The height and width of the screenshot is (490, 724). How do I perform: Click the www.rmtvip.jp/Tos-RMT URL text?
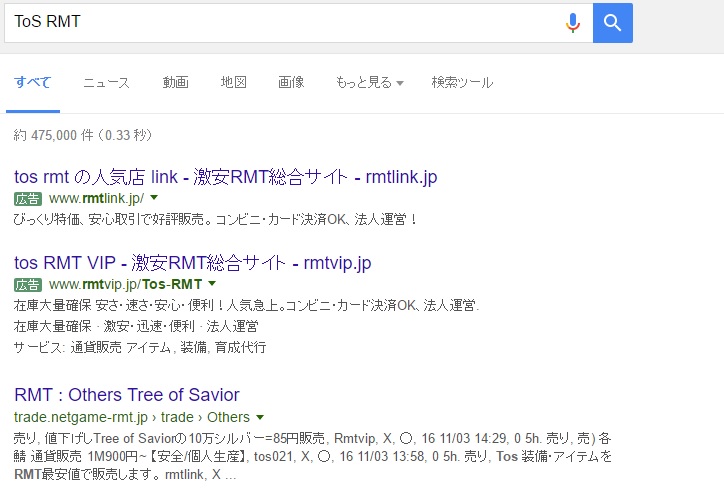(x=126, y=284)
